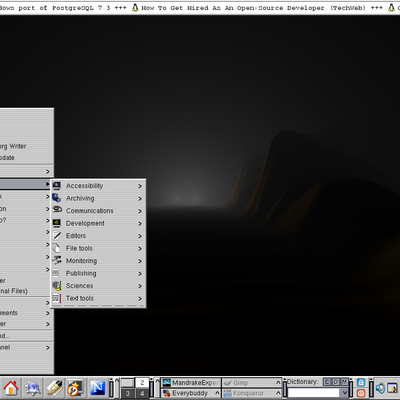
Task: Click the Dictionary applet 'C' button
Action: (327, 382)
